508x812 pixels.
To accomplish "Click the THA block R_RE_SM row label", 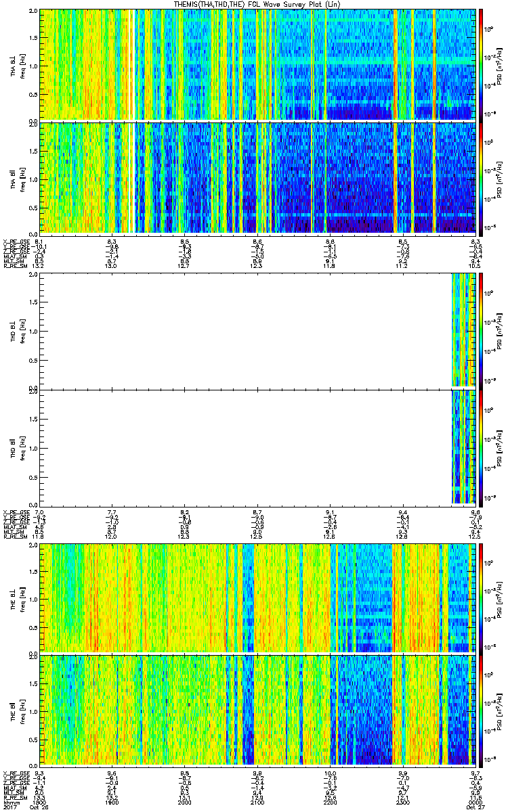I will pyautogui.click(x=14, y=267).
